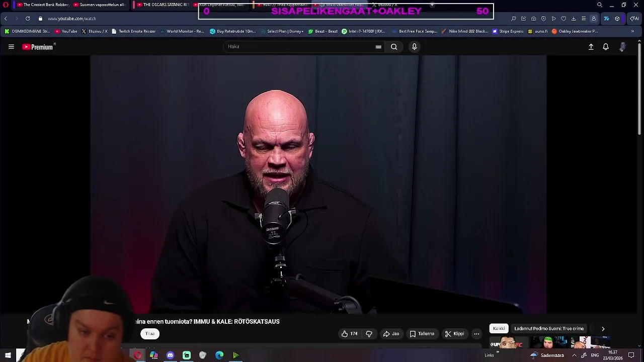Open the 7TV extension icon
The width and height of the screenshot is (644, 362).
(606, 19)
